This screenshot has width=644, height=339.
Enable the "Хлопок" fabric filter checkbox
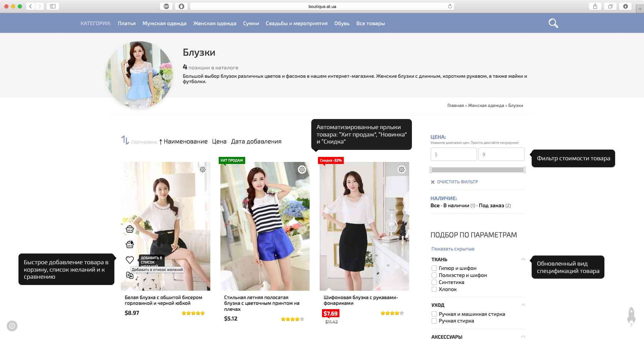point(434,289)
